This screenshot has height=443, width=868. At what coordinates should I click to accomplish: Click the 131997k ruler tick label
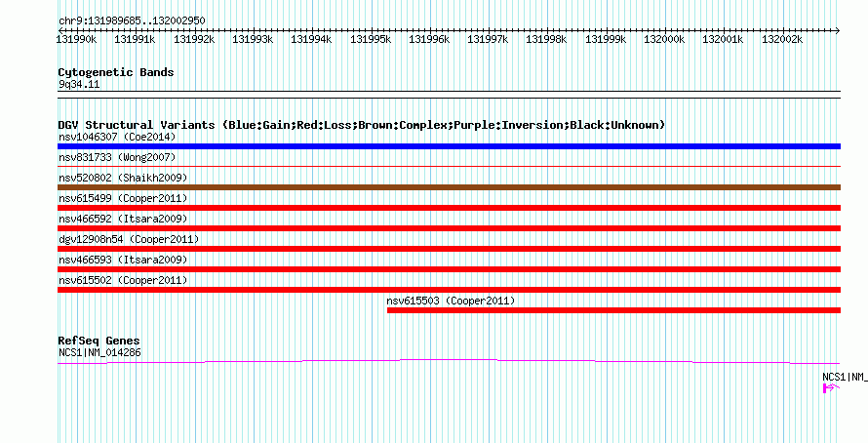(488, 40)
